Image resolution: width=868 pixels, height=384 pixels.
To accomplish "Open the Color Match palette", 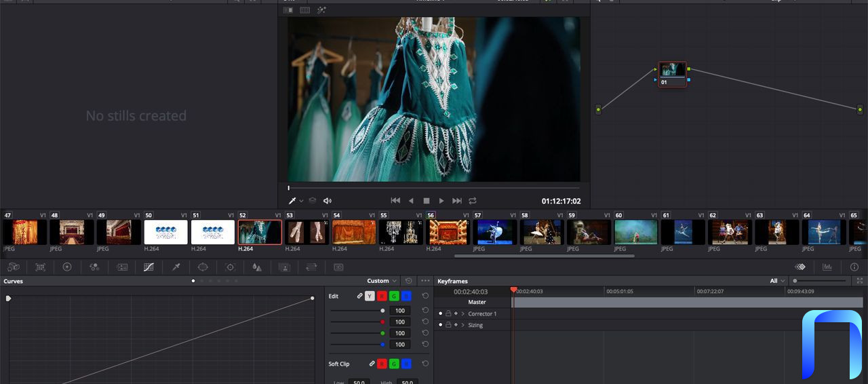I will (x=41, y=267).
